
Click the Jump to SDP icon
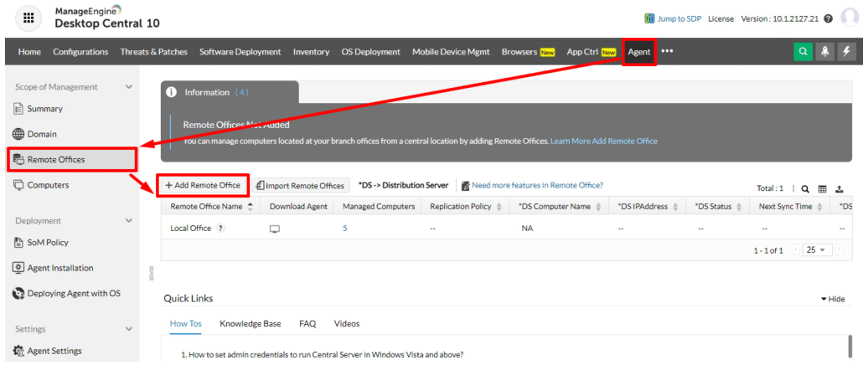(650, 18)
